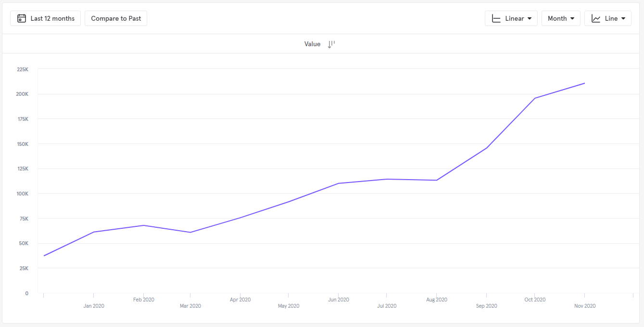Pick the Nov 2020 endpoint of the line
644x327 pixels.
(584, 83)
